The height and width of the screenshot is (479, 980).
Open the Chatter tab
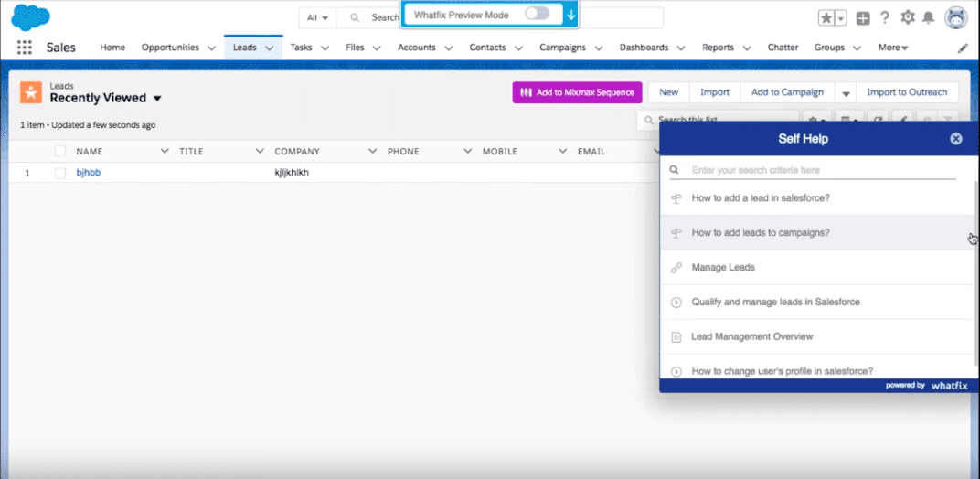783,48
